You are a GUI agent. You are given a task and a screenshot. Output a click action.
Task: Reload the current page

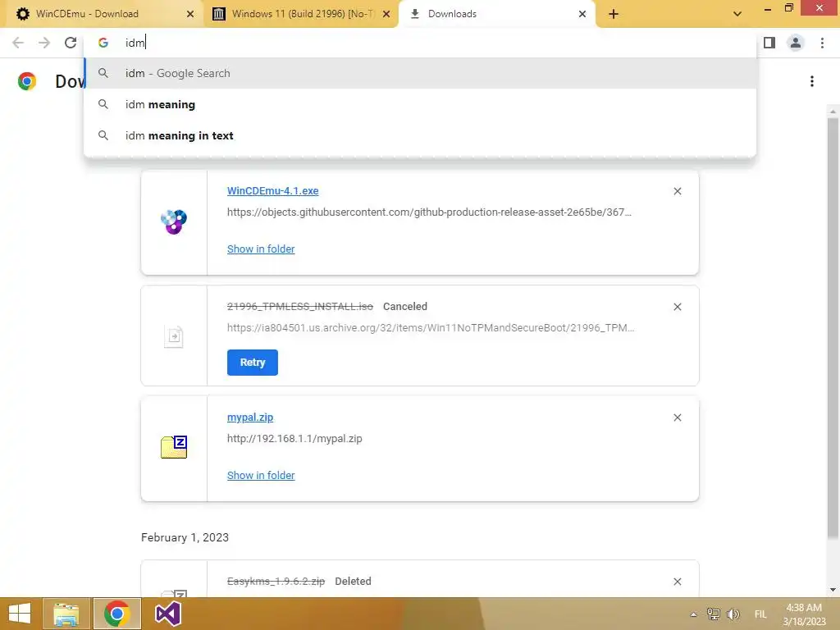[71, 43]
